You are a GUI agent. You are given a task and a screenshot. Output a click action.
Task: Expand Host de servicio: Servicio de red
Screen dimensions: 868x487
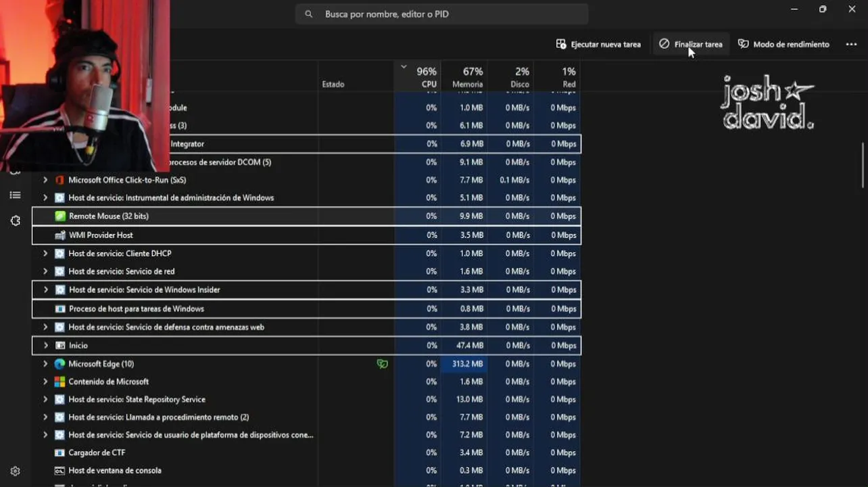45,271
